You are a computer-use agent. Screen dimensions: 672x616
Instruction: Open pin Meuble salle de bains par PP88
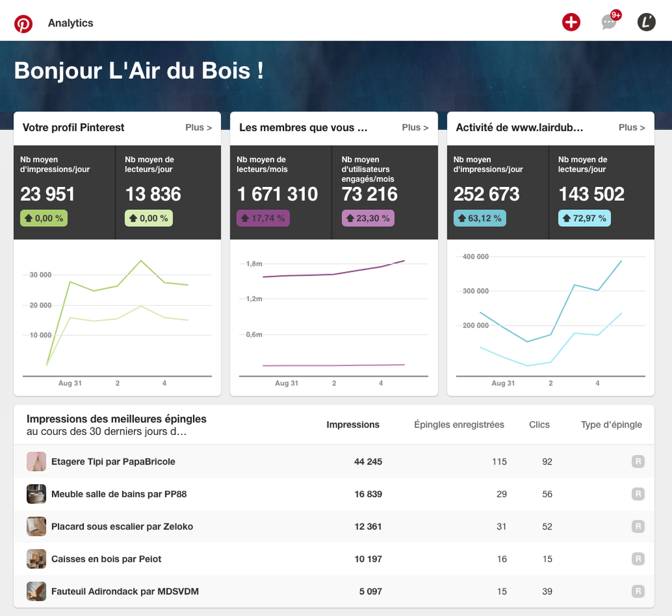click(x=119, y=494)
